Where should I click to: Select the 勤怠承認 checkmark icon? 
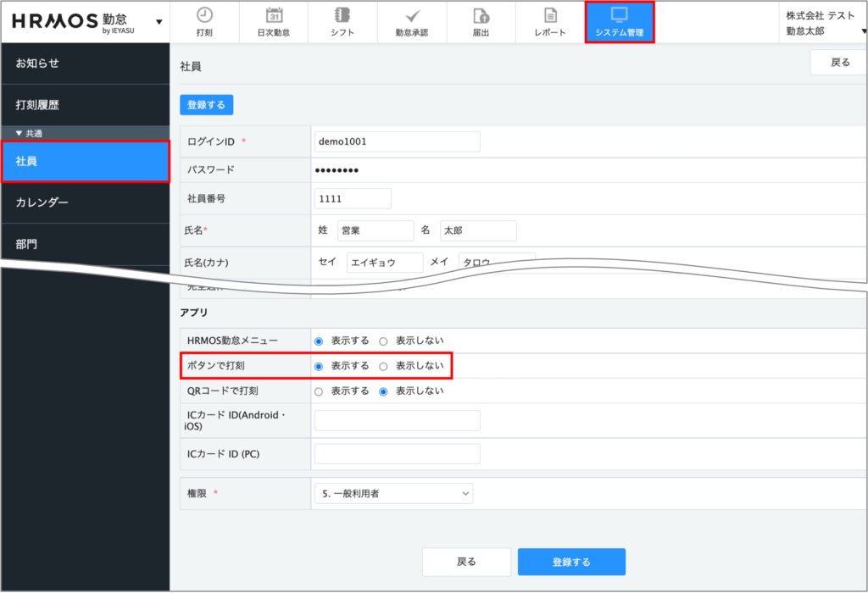[412, 15]
